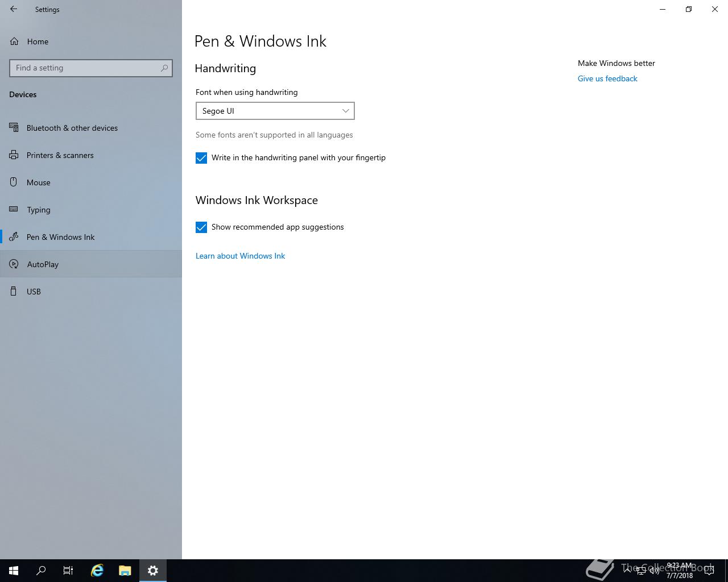Open Printers & scanners settings
Viewport: 728px width, 582px height.
click(x=91, y=155)
